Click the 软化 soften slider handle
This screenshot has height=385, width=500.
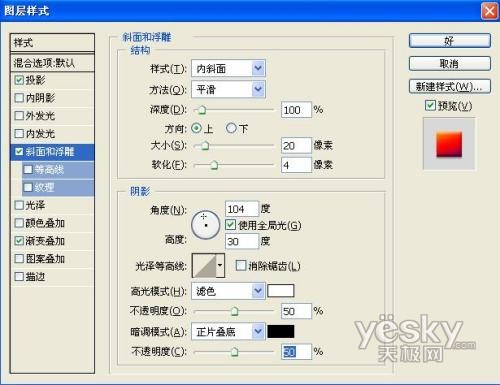point(214,165)
